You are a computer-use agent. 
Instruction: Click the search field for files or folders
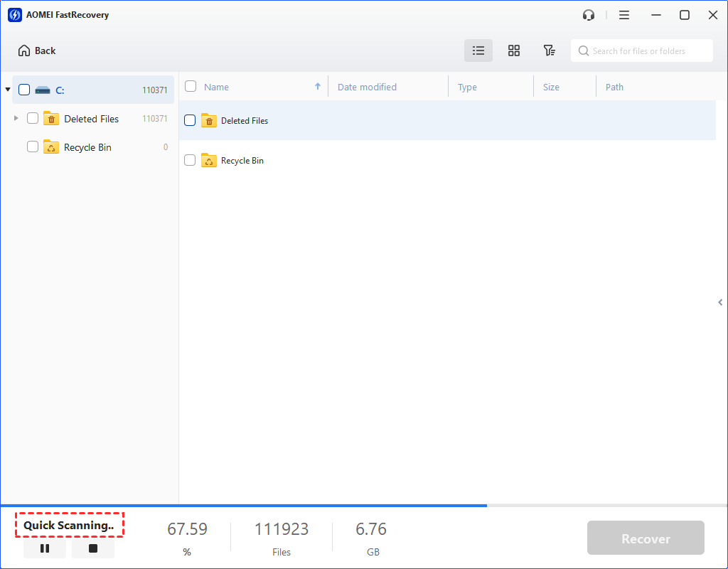click(642, 50)
